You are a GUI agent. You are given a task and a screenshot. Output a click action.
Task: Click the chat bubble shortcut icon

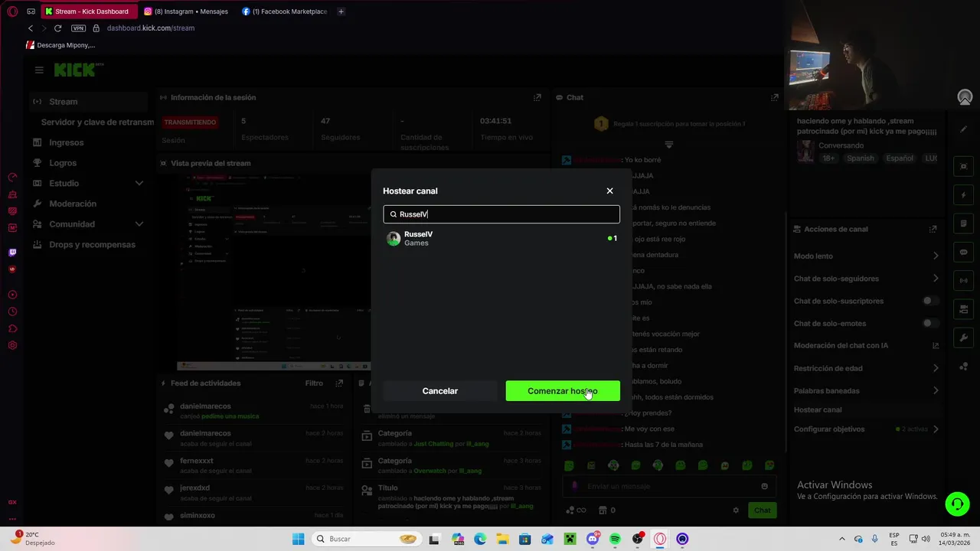(964, 253)
